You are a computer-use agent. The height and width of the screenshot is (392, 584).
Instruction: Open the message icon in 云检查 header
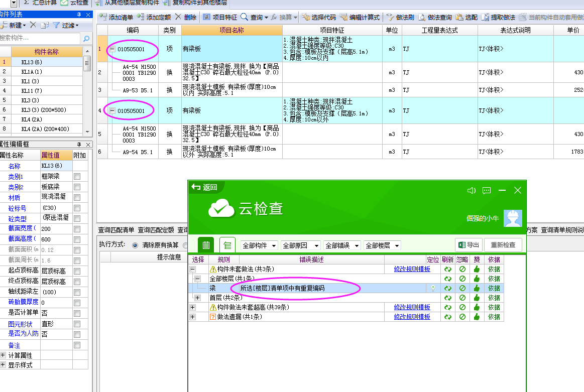coord(487,191)
